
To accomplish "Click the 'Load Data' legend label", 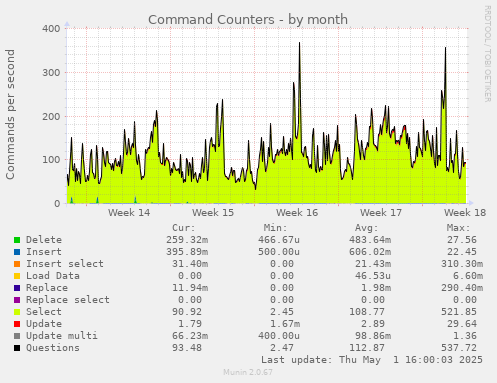I will point(53,276).
